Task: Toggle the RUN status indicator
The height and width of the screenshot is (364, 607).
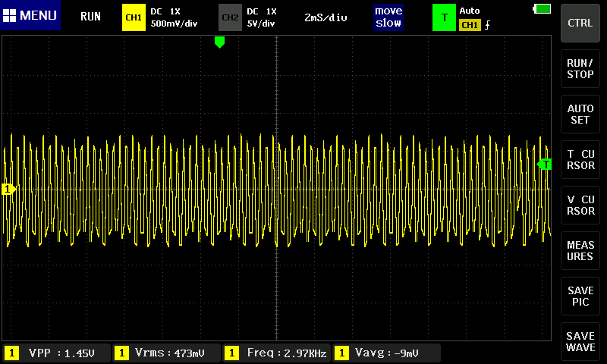Action: point(90,17)
